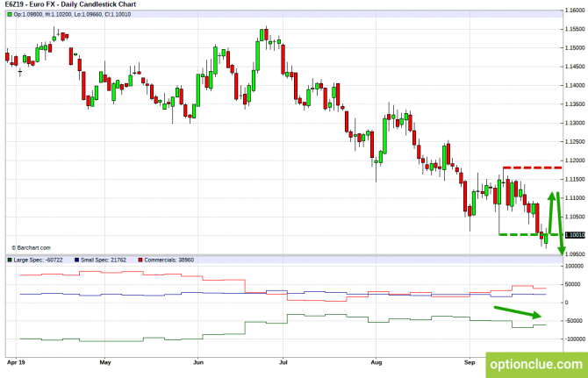Click the 1.15500 price axis label
The image size is (588, 378).
pyautogui.click(x=575, y=29)
